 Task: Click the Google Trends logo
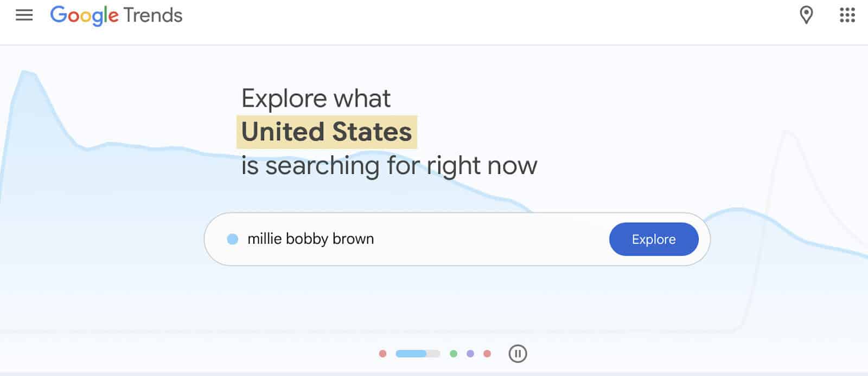(x=116, y=16)
